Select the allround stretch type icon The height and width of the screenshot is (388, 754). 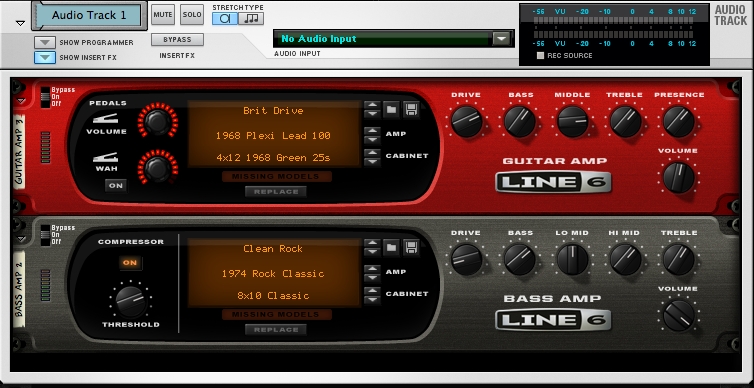pyautogui.click(x=225, y=18)
